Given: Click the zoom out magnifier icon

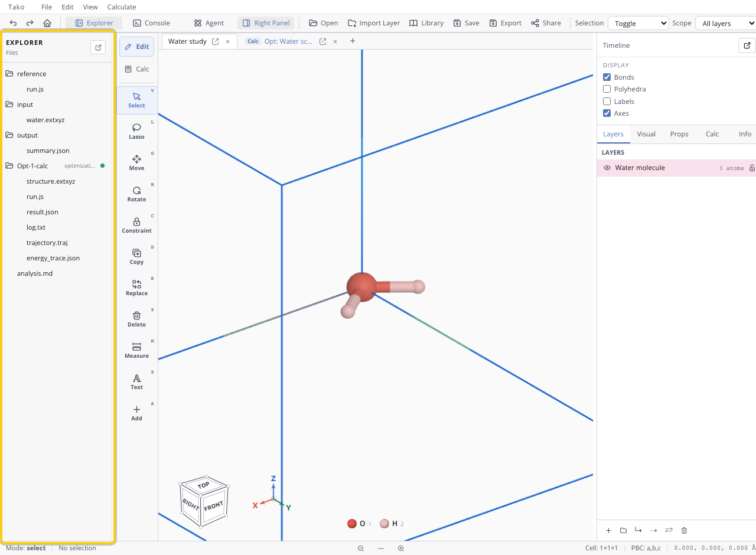Looking at the screenshot, I should [x=360, y=549].
